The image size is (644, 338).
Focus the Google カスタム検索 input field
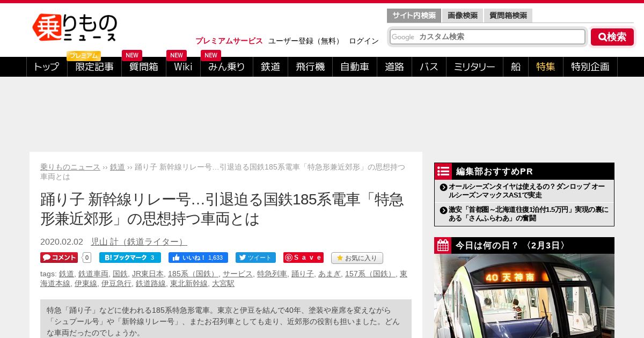[487, 36]
